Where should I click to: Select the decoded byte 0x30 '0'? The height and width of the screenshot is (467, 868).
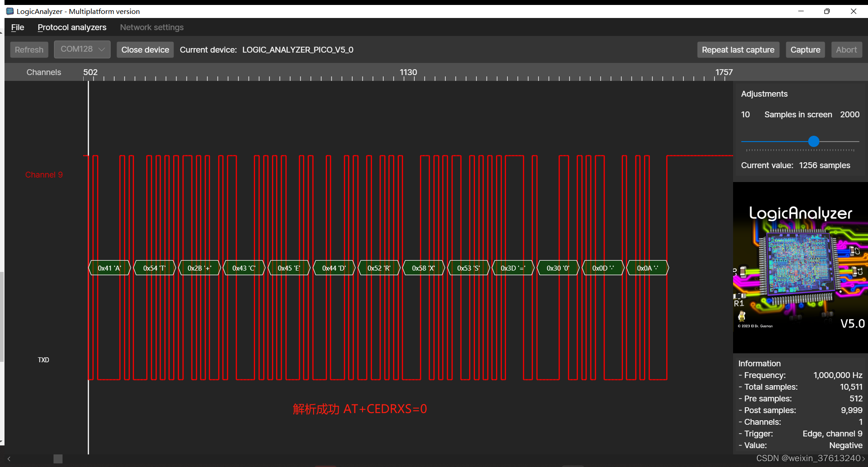pyautogui.click(x=558, y=268)
